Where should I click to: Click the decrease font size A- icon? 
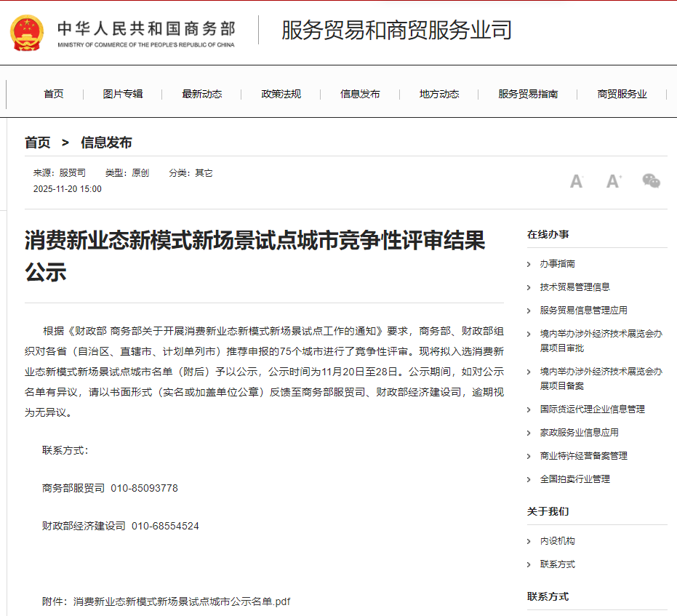[x=576, y=181]
